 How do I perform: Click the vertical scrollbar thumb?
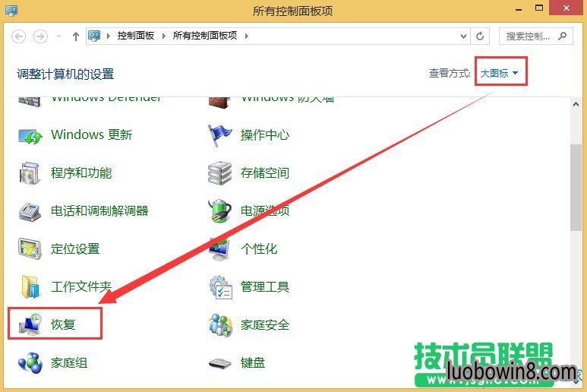coord(576,187)
